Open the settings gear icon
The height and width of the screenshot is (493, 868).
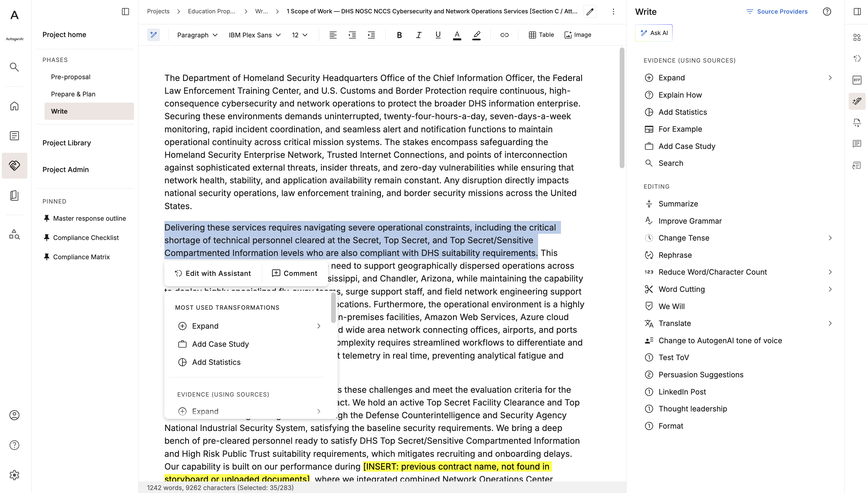14,475
